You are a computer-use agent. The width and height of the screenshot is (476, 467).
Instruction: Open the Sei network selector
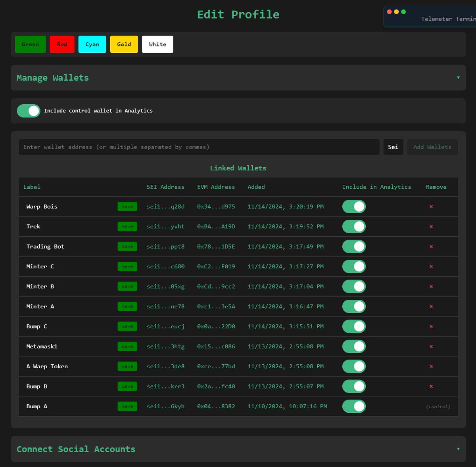(x=393, y=147)
